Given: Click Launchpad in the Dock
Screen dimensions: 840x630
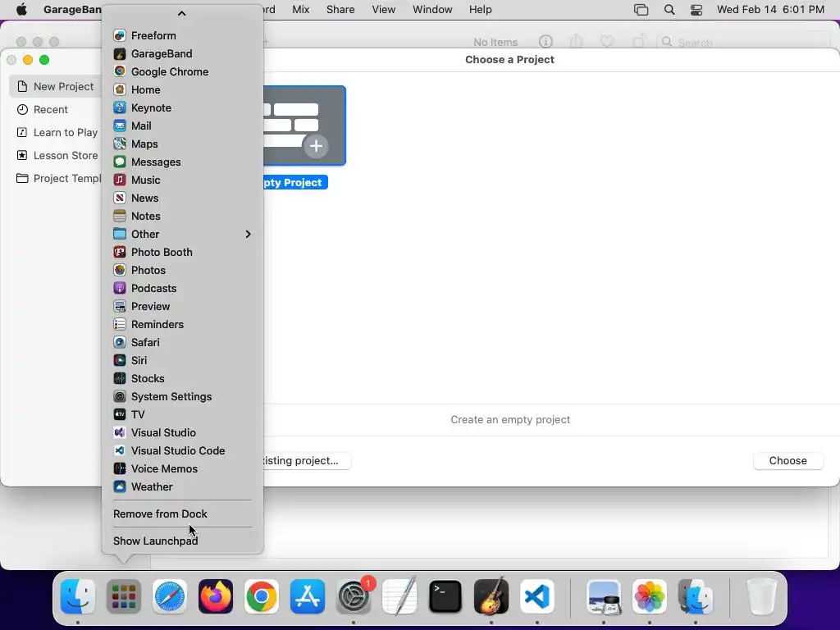Looking at the screenshot, I should point(124,596).
